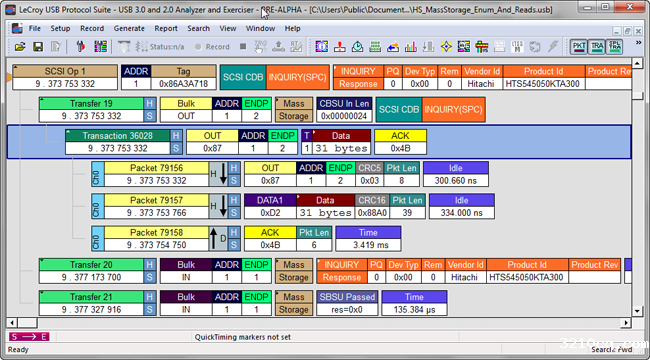
Task: Open Traffic Summary arrows icon
Action: coord(393,47)
